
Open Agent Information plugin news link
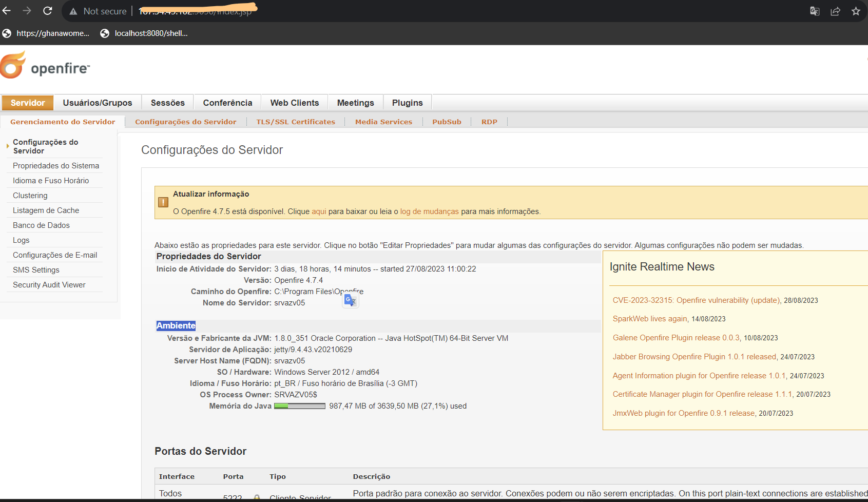point(699,376)
